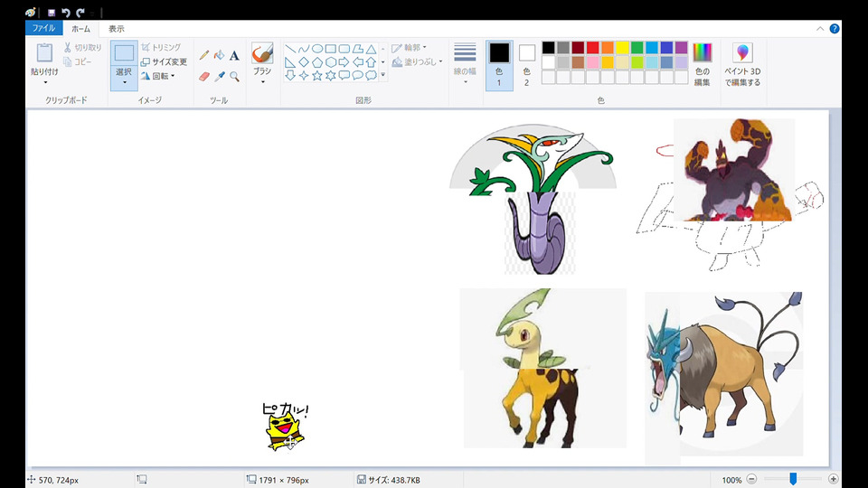
Task: Click the zoom out minus button
Action: coord(751,479)
